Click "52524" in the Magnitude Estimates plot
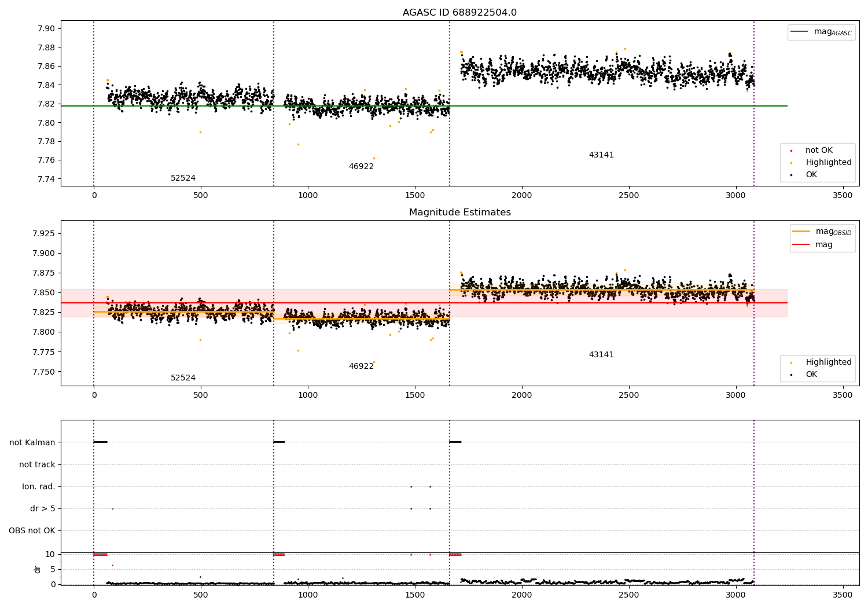This screenshot has width=868, height=608. pos(183,378)
